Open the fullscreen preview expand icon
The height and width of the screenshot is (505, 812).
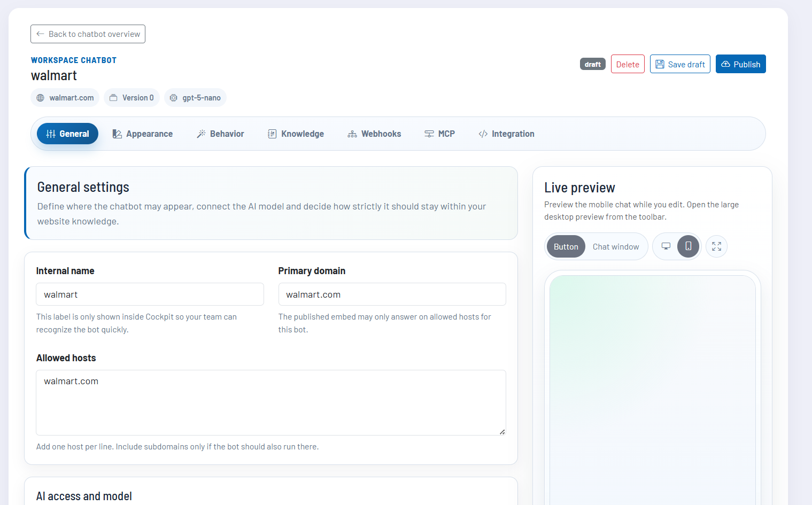pyautogui.click(x=717, y=246)
